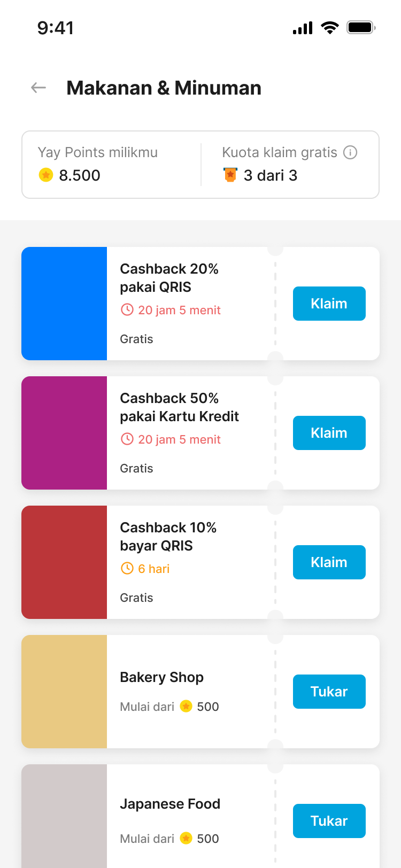
Task: Tap the orange clock icon beside 6 hari
Action: (127, 568)
